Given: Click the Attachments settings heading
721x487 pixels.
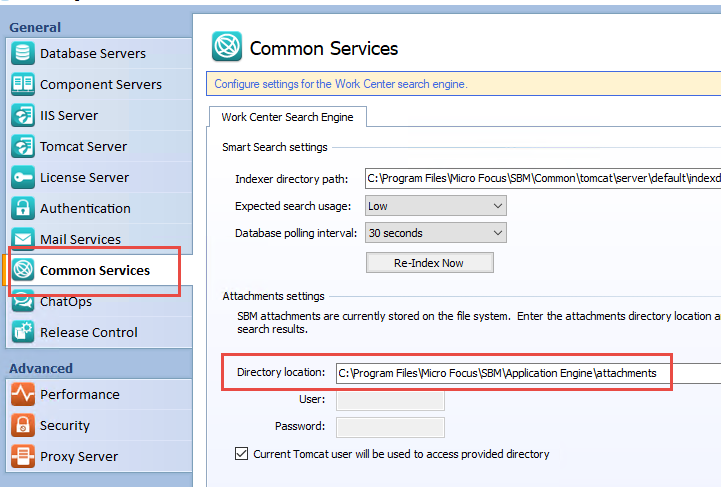Looking at the screenshot, I should tap(273, 296).
